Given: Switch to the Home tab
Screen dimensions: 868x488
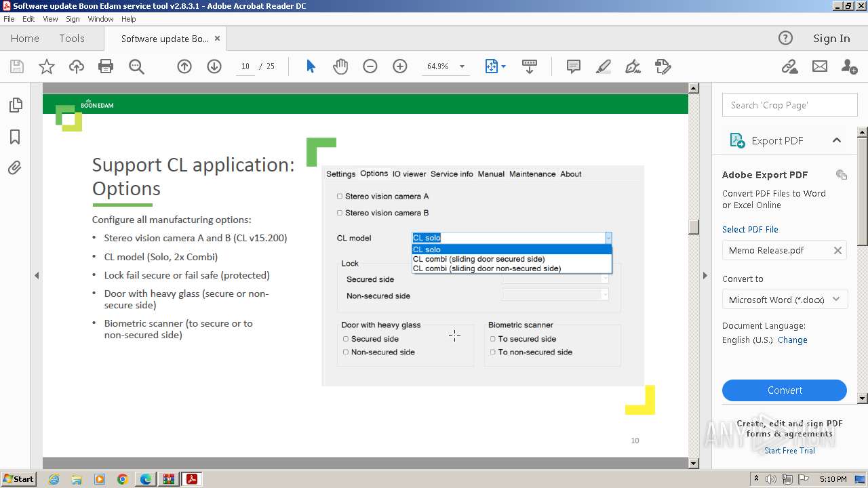Looking at the screenshot, I should click(x=25, y=38).
